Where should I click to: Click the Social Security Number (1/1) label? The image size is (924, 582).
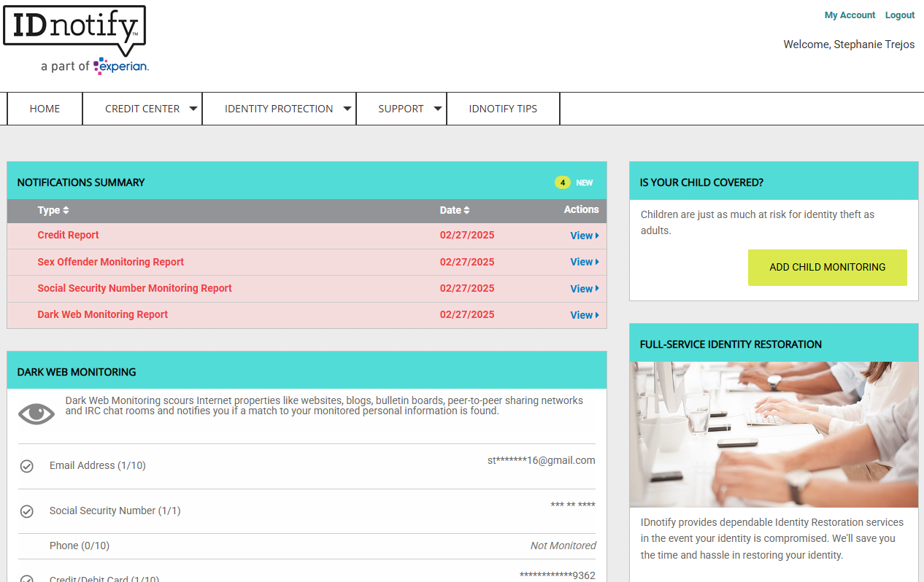click(x=115, y=511)
